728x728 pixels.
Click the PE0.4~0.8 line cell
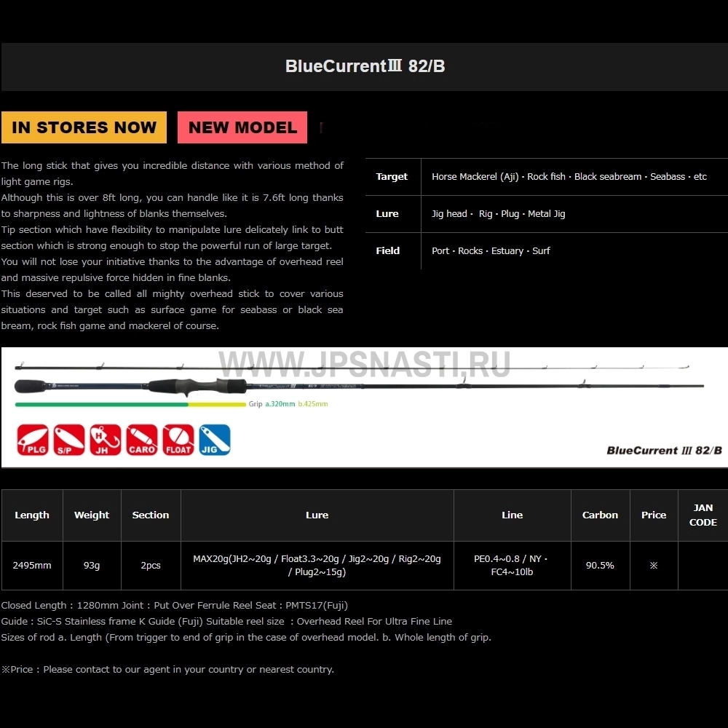[x=512, y=566]
